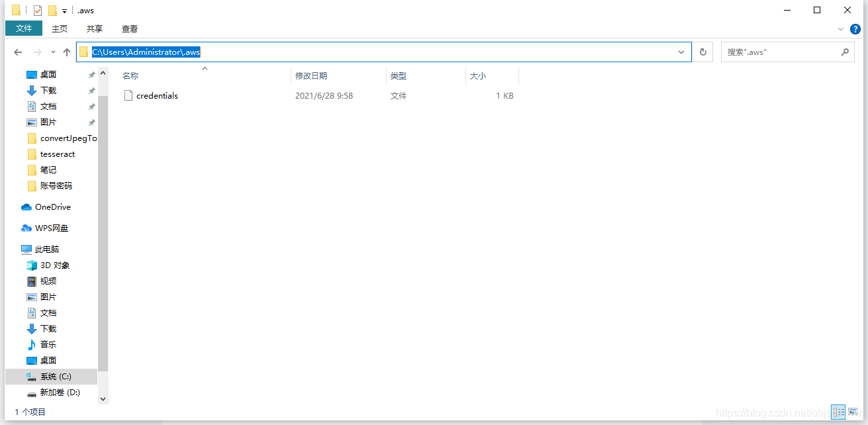
Task: Open the Help question mark icon
Action: [855, 29]
